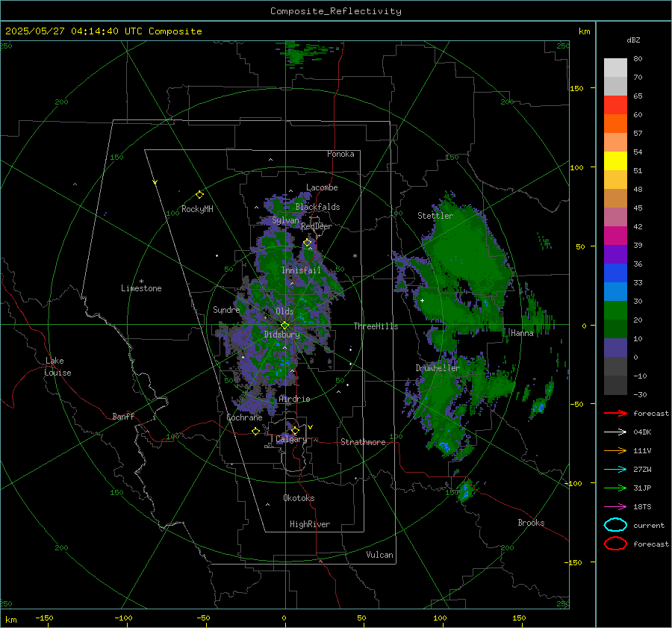This screenshot has width=672, height=628.
Task: Click the Lacombe label
Action: [322, 187]
